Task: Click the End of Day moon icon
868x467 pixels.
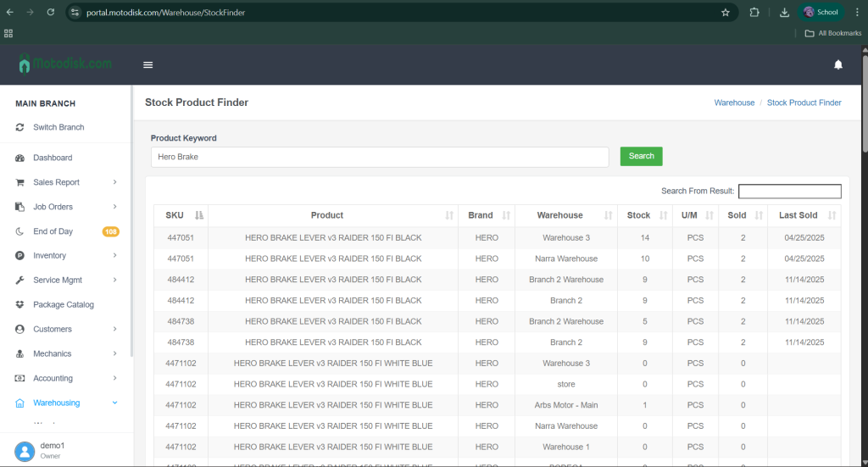Action: click(x=19, y=231)
